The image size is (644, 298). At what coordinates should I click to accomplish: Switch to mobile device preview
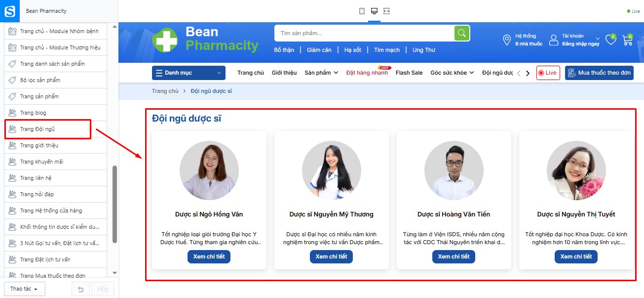tap(362, 11)
